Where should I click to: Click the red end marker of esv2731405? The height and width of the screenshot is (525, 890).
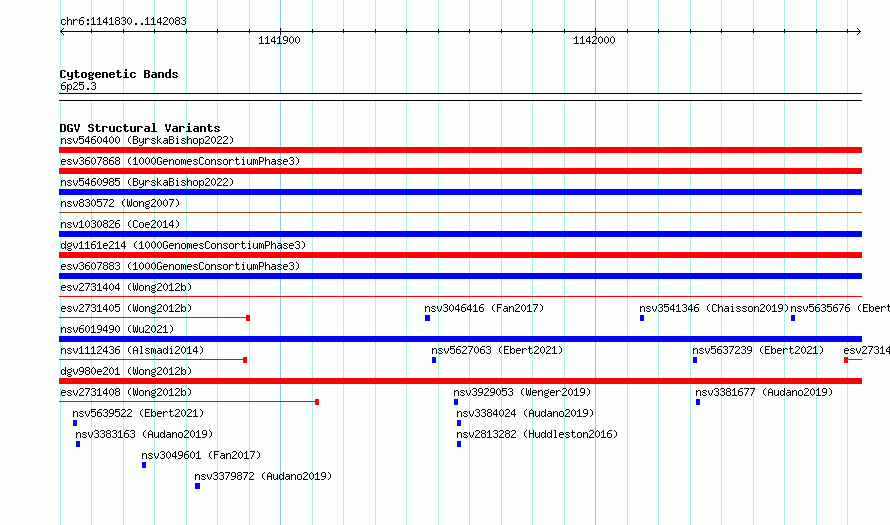248,318
